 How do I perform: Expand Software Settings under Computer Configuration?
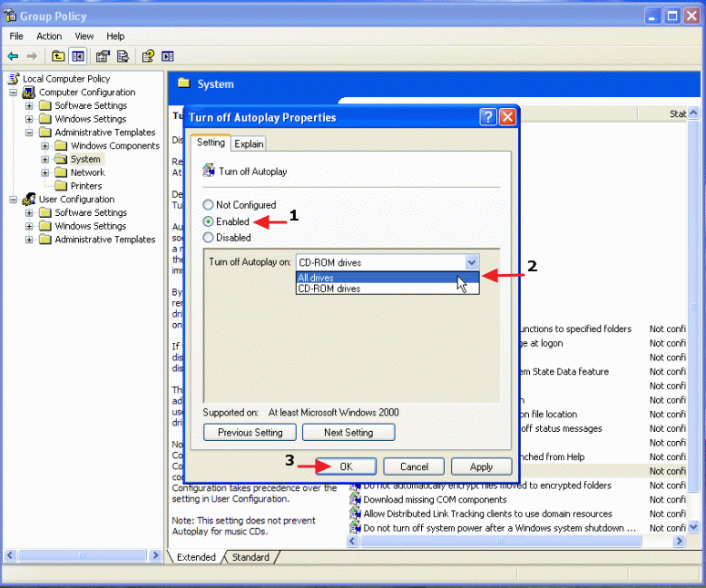coord(29,106)
